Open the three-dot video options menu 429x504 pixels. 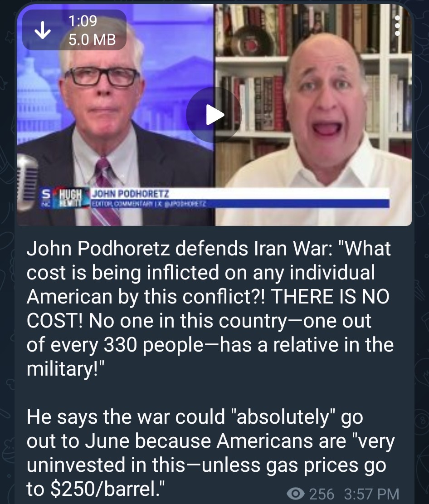398,26
